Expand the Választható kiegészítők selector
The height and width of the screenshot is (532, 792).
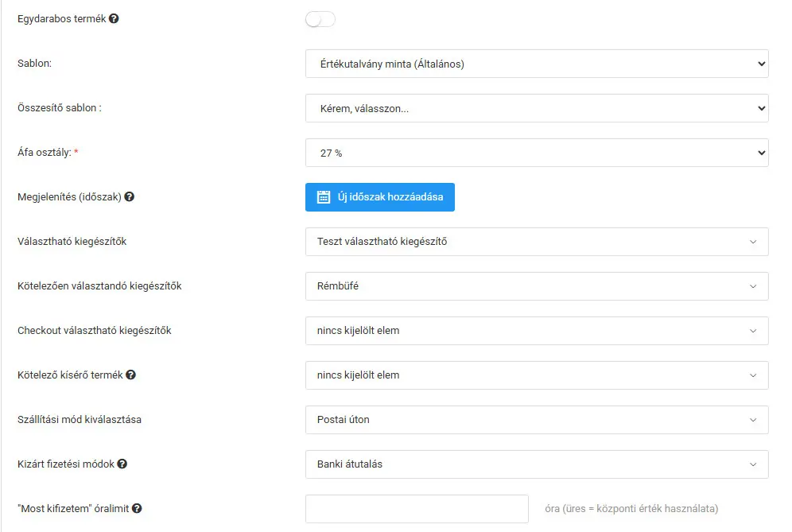click(537, 242)
